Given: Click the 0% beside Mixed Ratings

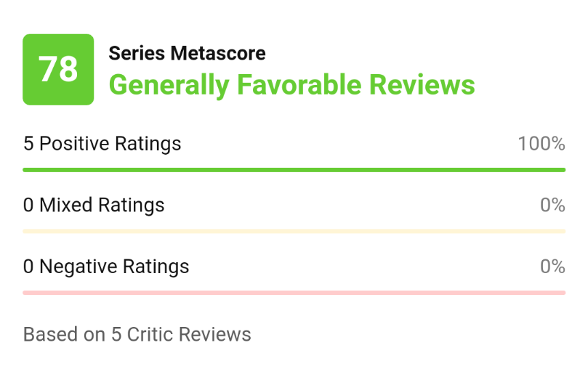Looking at the screenshot, I should point(552,206).
